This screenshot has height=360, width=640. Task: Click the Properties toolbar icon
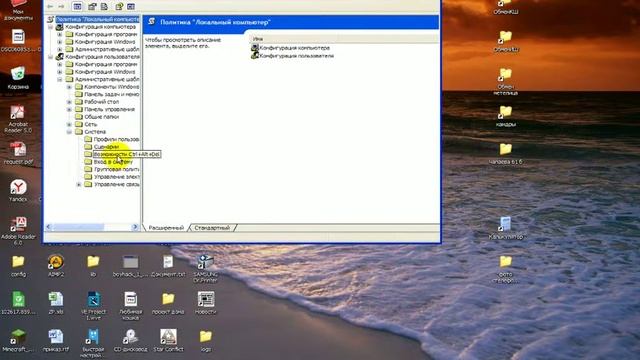pyautogui.click(x=92, y=7)
